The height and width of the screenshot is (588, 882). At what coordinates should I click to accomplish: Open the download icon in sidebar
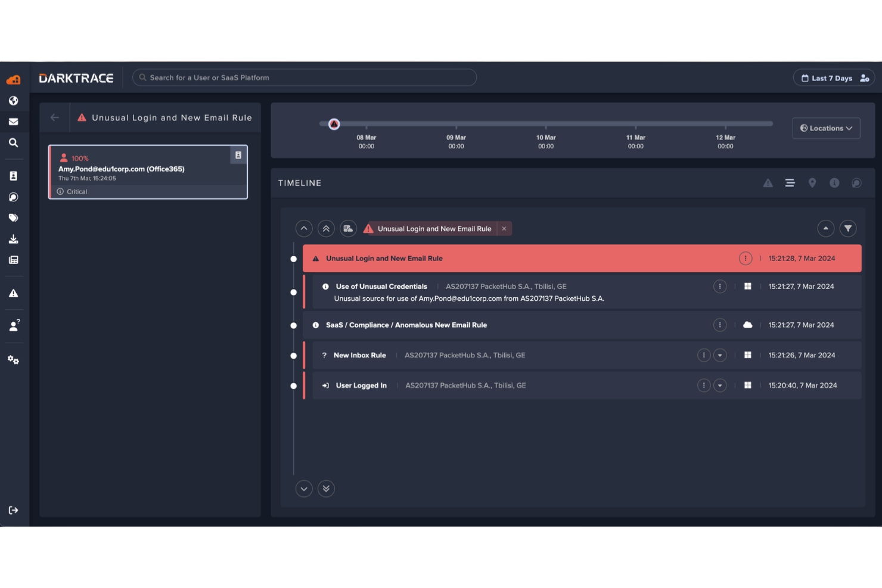13,239
